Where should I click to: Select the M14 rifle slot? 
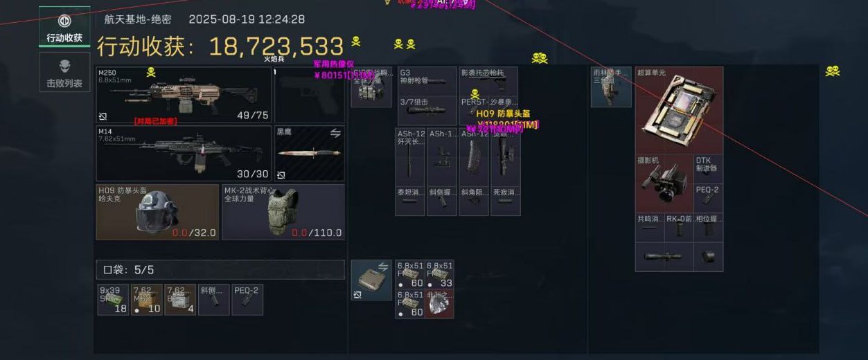[184, 153]
